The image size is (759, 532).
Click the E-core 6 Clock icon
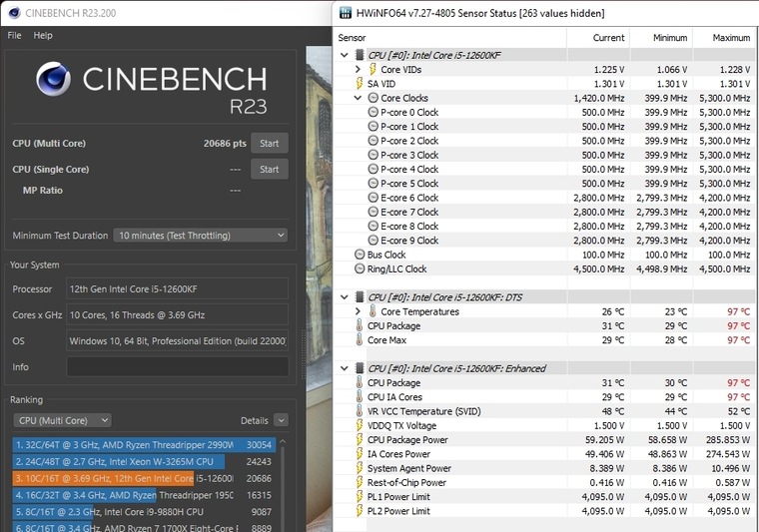click(374, 198)
